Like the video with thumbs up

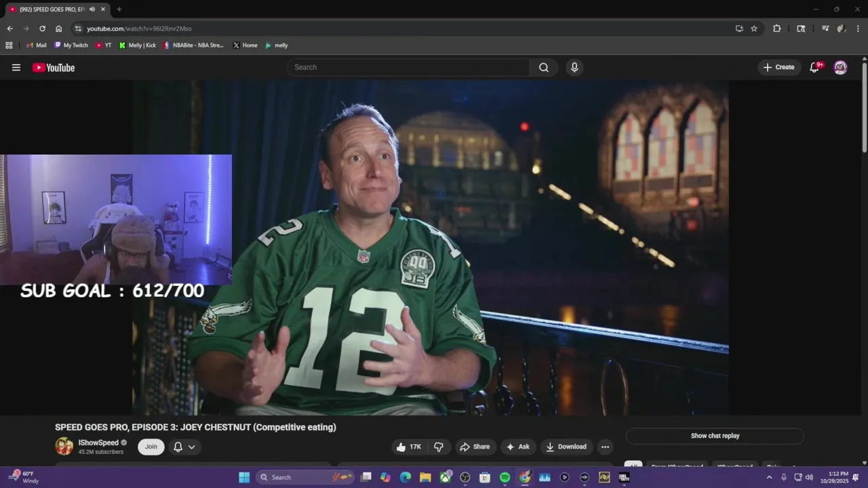[x=409, y=447]
